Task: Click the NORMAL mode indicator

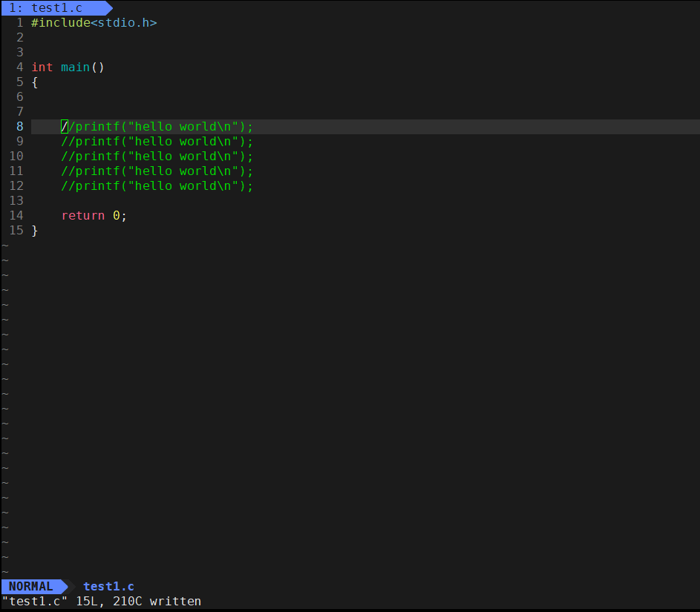Action: [34, 586]
